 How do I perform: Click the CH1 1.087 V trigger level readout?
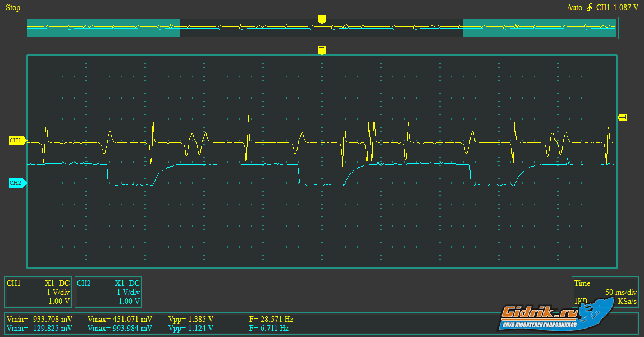click(617, 8)
